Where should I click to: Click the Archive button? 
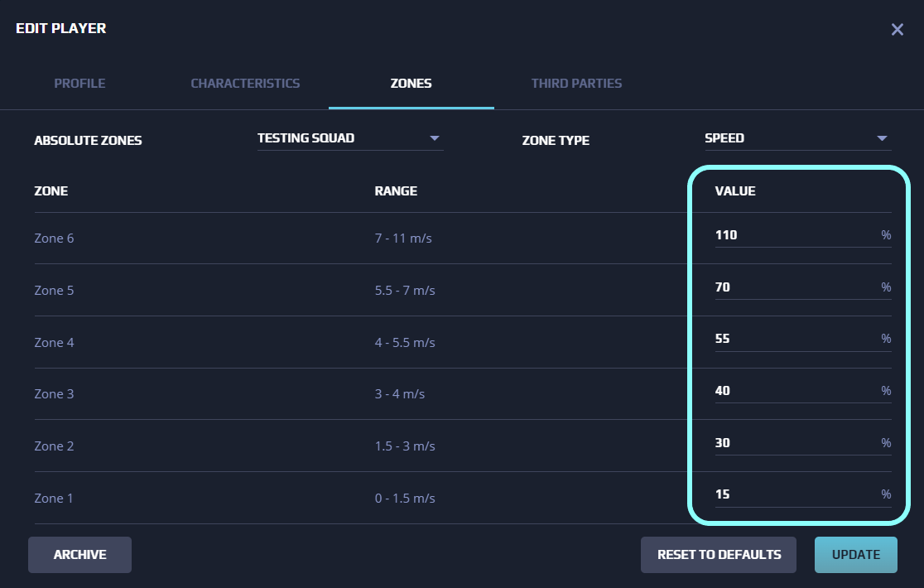click(x=79, y=554)
